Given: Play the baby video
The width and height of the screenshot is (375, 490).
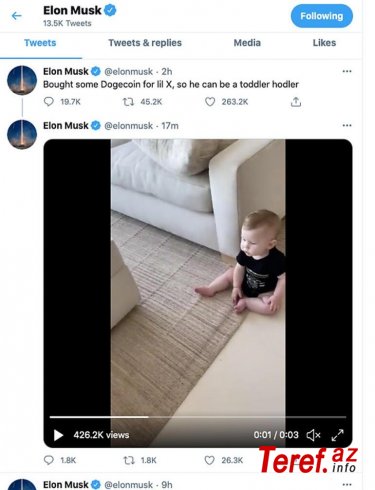Looking at the screenshot, I should [58, 435].
